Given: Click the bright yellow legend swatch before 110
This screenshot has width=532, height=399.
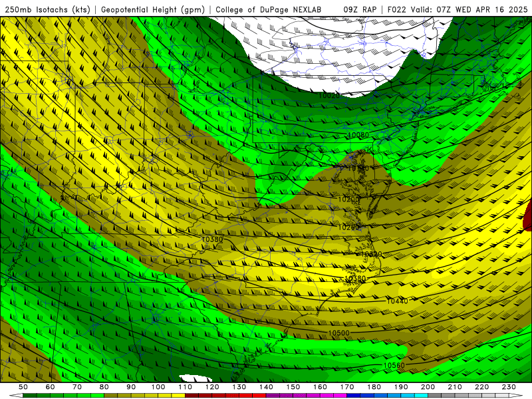Looking at the screenshot, I should point(178,396).
